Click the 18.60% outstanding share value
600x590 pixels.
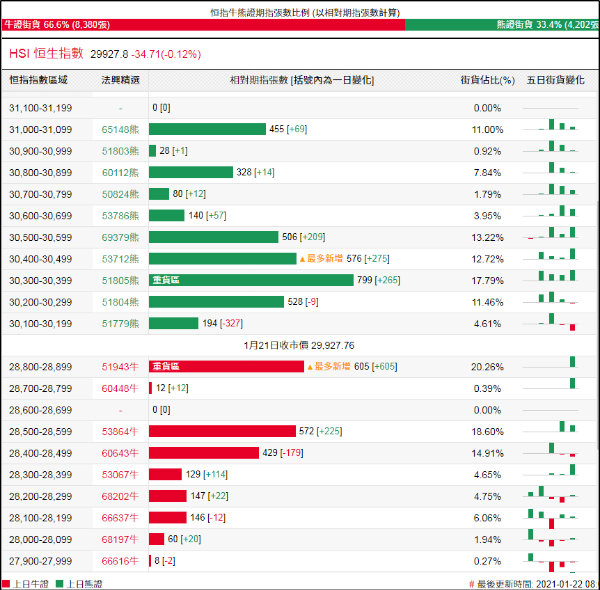pos(487,432)
